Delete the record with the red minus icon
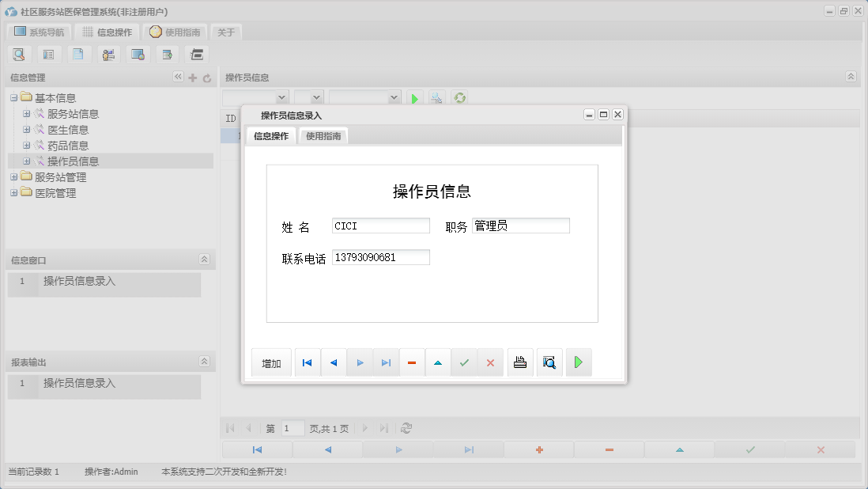Screen dimensions: 868x489 pos(412,362)
